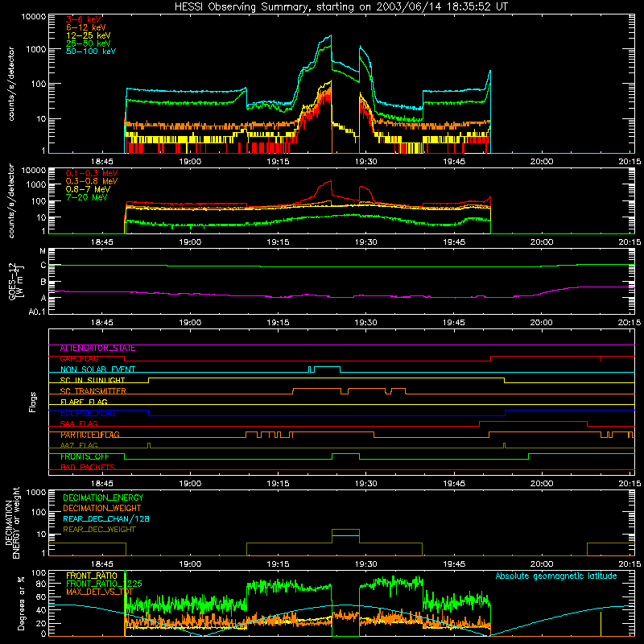Click the 7-20 MeV legend label
The height and width of the screenshot is (644, 644).
click(x=86, y=197)
